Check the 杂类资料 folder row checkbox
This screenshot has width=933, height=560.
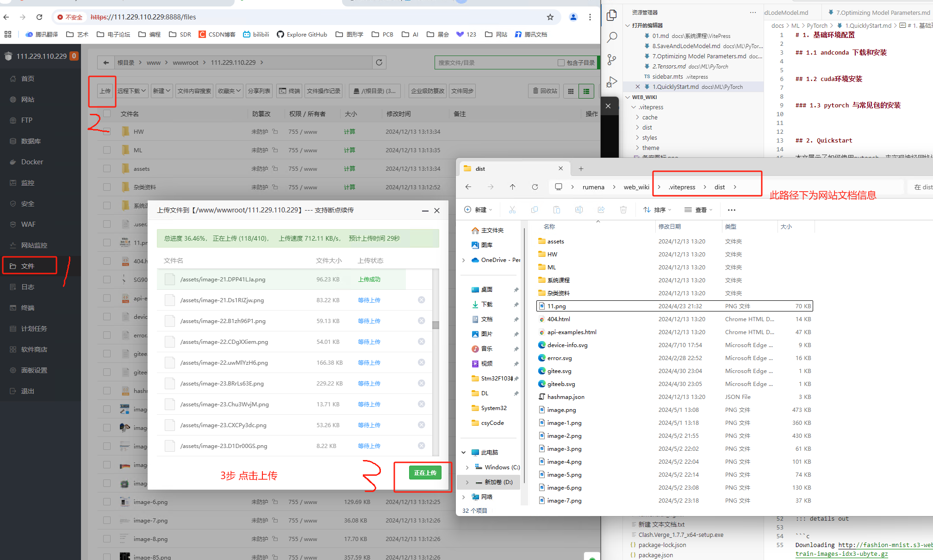pos(107,187)
